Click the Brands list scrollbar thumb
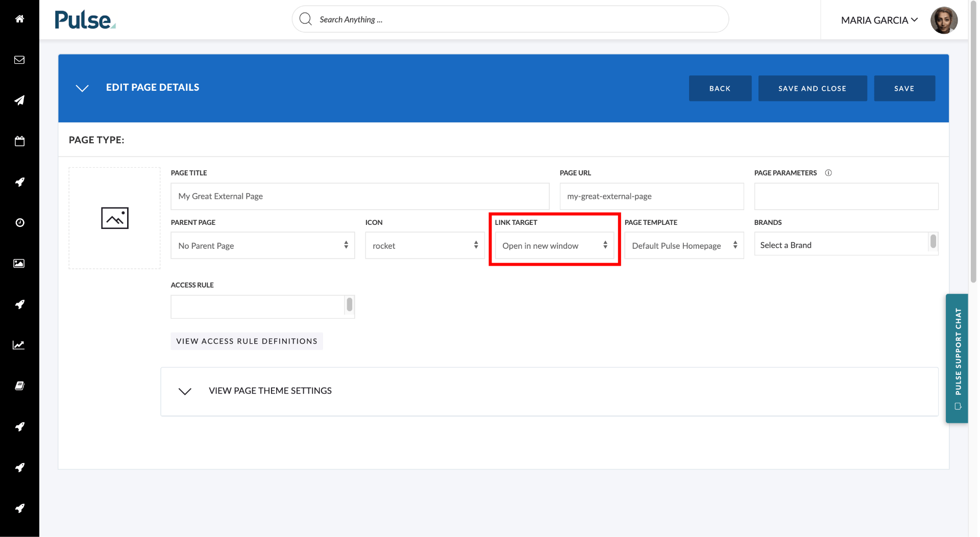 tap(933, 241)
